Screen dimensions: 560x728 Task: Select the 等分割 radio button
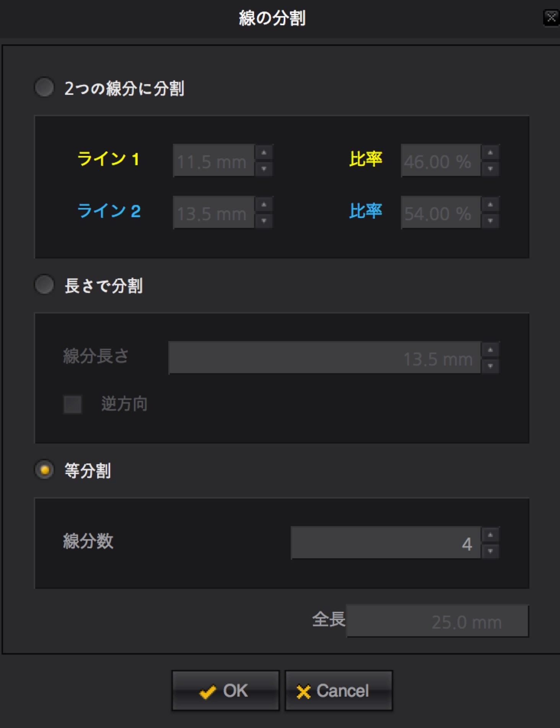[44, 470]
